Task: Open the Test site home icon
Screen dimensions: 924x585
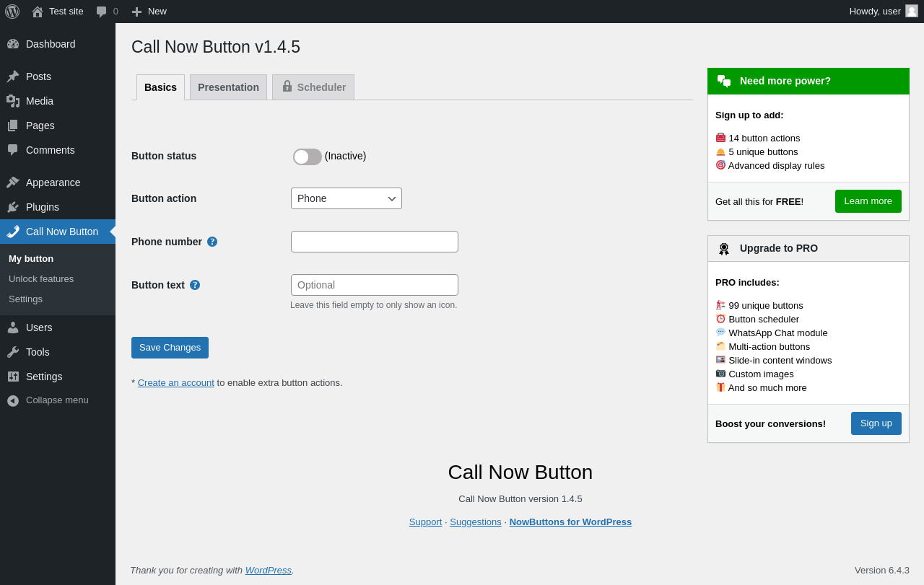Action: [x=38, y=12]
